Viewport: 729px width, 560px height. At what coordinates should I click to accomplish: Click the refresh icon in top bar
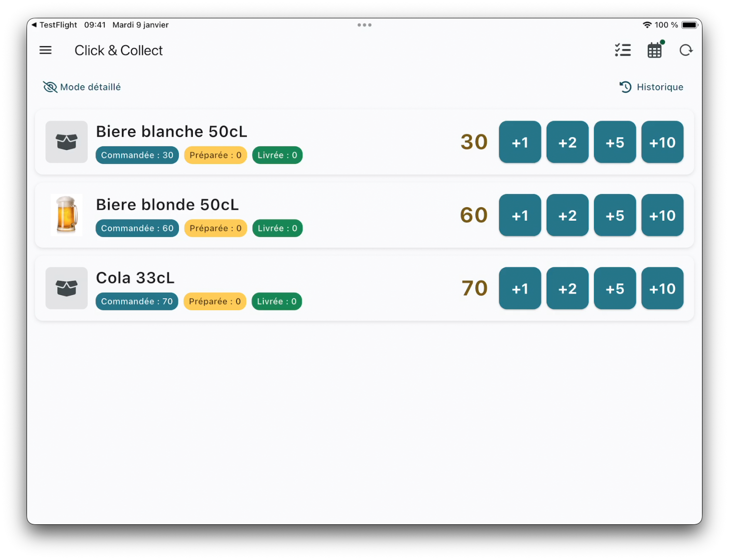pos(686,50)
